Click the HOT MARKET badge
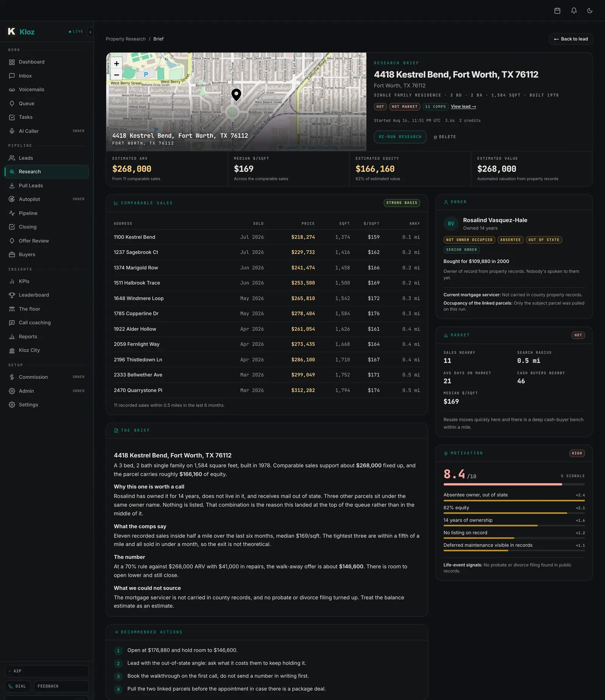 405,107
